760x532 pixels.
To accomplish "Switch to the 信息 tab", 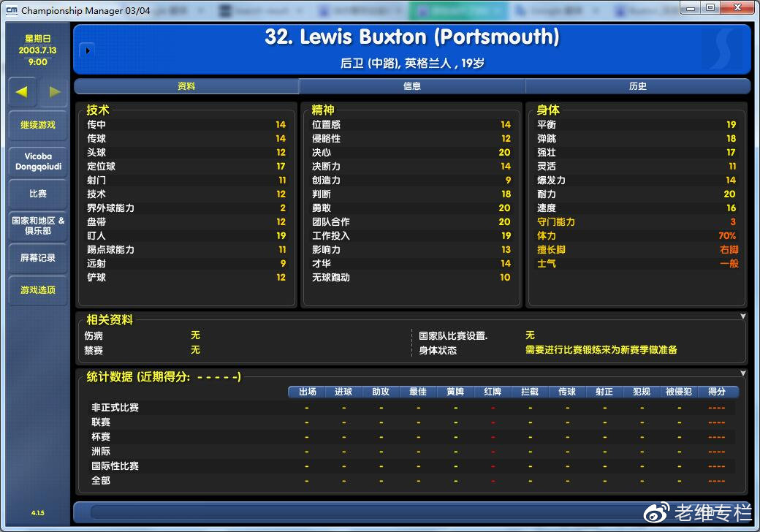I will [412, 86].
